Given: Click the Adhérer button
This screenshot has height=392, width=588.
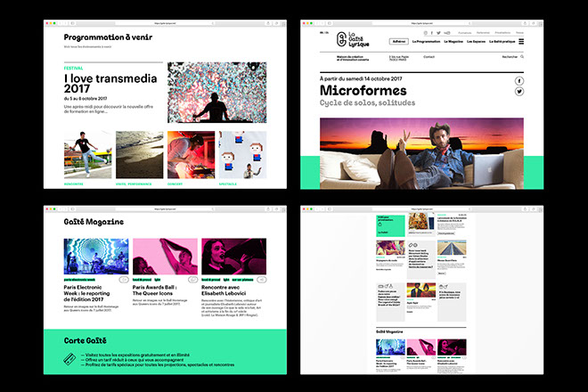Looking at the screenshot, I should tap(398, 42).
